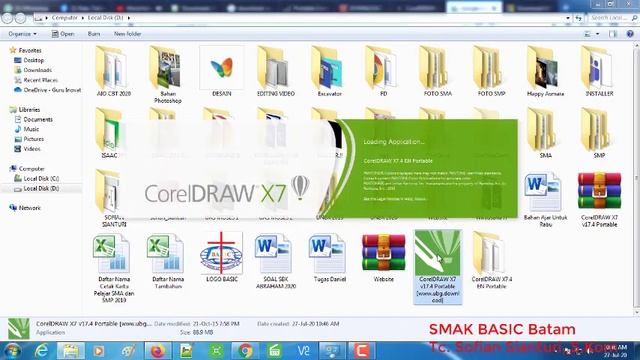Click the Burn toolbar button

(94, 34)
